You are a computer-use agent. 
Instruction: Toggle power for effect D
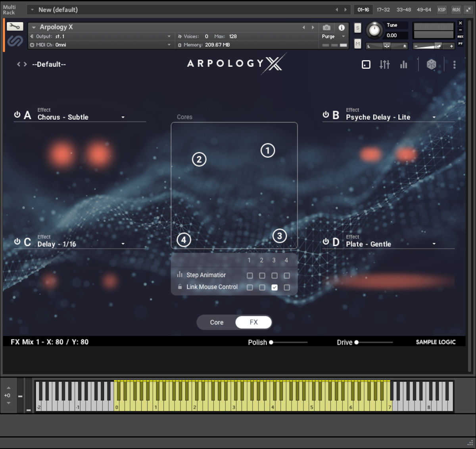tap(326, 242)
